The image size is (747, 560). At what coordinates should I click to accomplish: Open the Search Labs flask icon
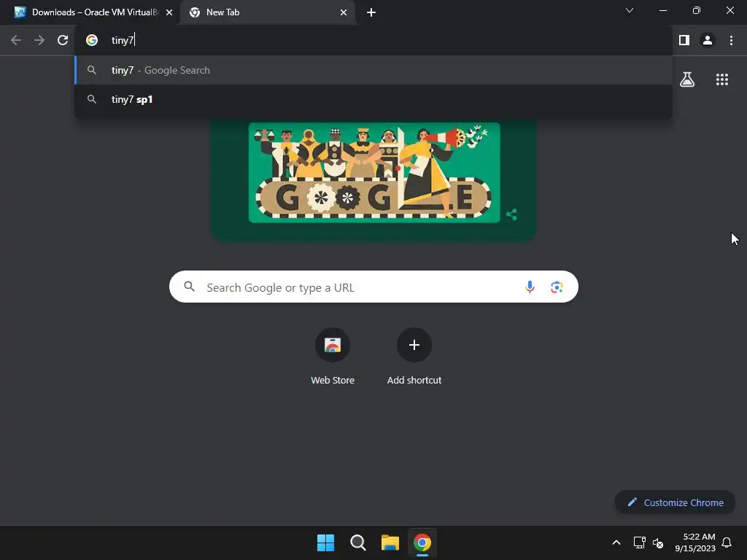tap(687, 79)
